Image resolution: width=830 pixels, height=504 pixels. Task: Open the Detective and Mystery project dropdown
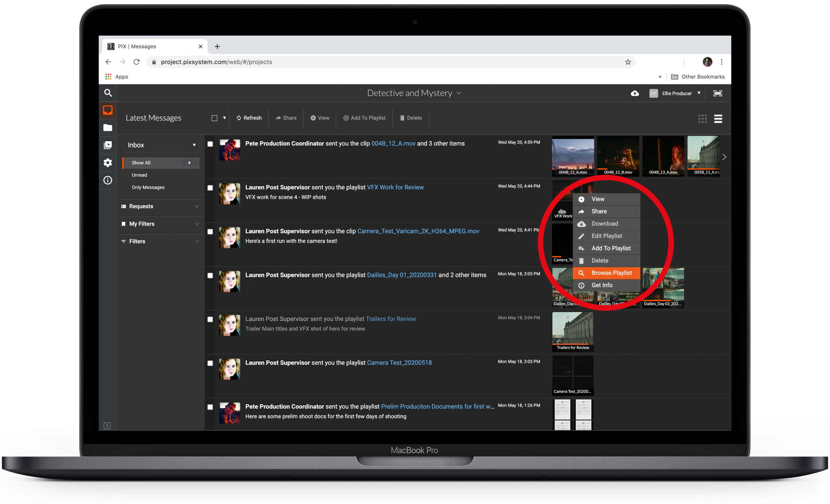coord(414,93)
